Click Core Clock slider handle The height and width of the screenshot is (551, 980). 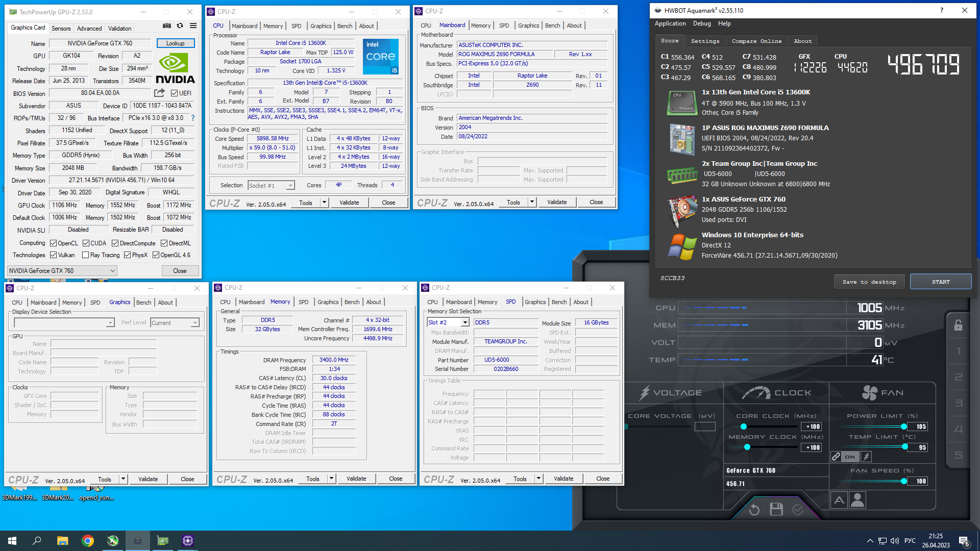[x=743, y=427]
